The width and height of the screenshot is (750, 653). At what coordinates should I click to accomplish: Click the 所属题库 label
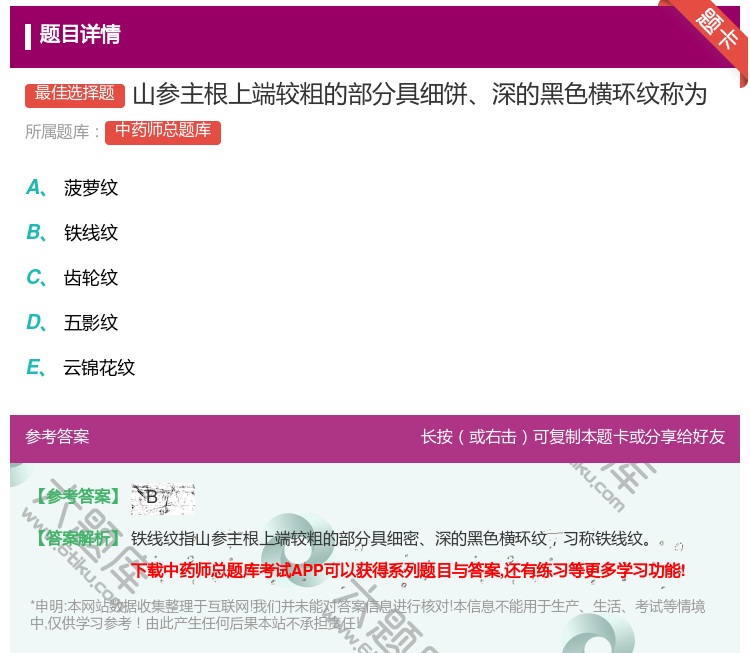[62, 132]
